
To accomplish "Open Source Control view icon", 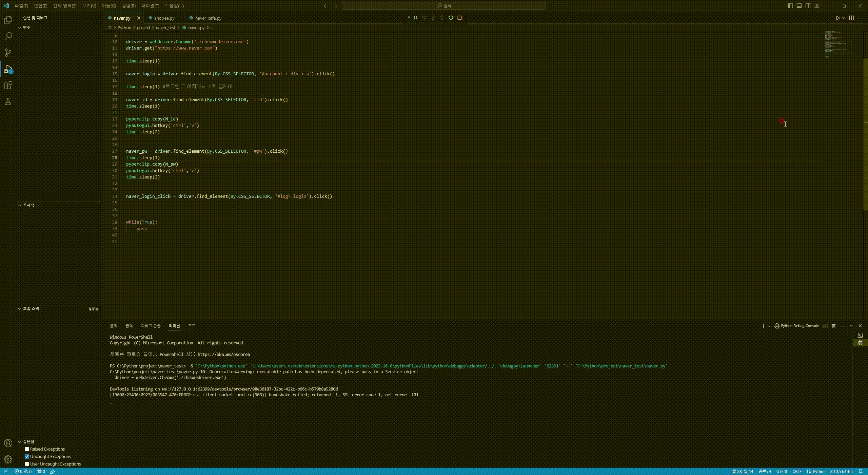I will coord(8,53).
